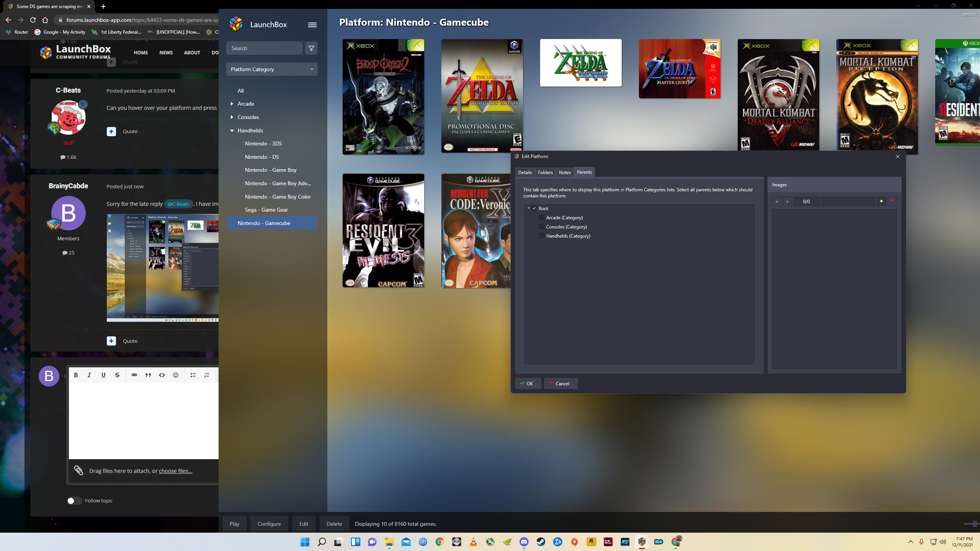Insert a quote block in forum editor
980x551 pixels.
click(x=148, y=375)
